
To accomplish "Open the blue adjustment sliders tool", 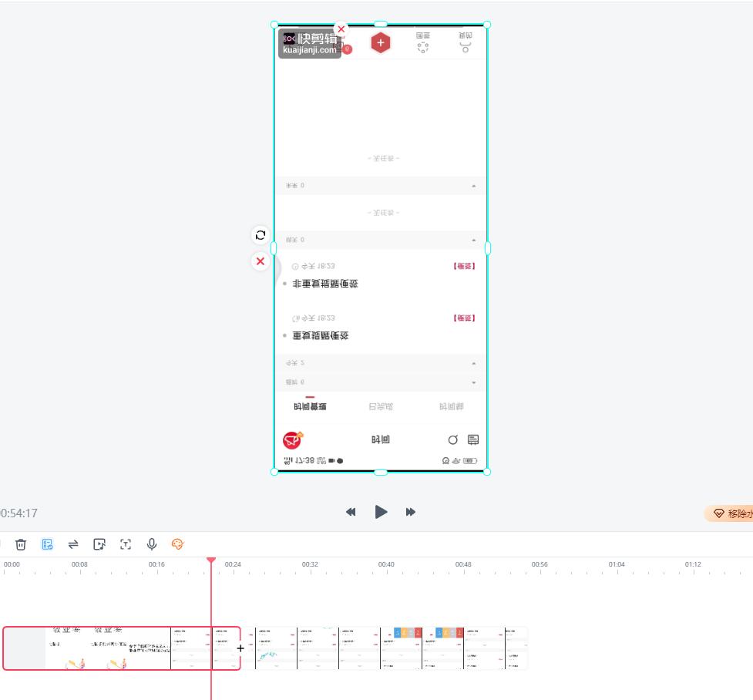I will pos(47,544).
